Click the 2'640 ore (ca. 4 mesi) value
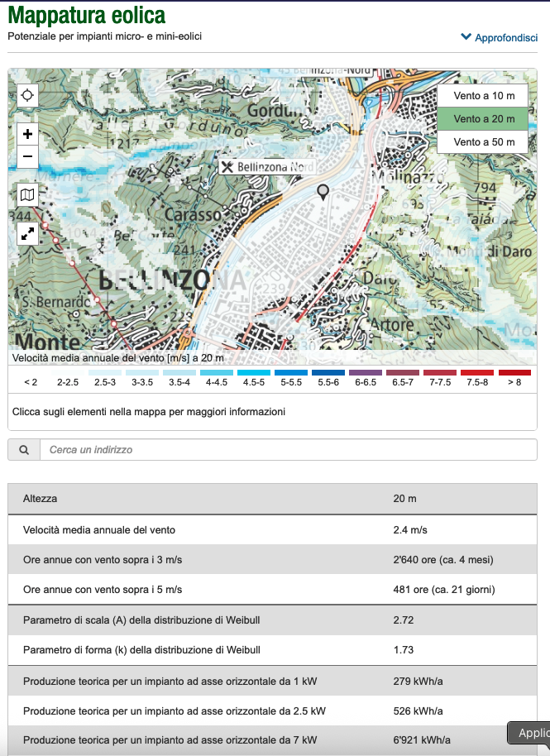 click(x=443, y=560)
